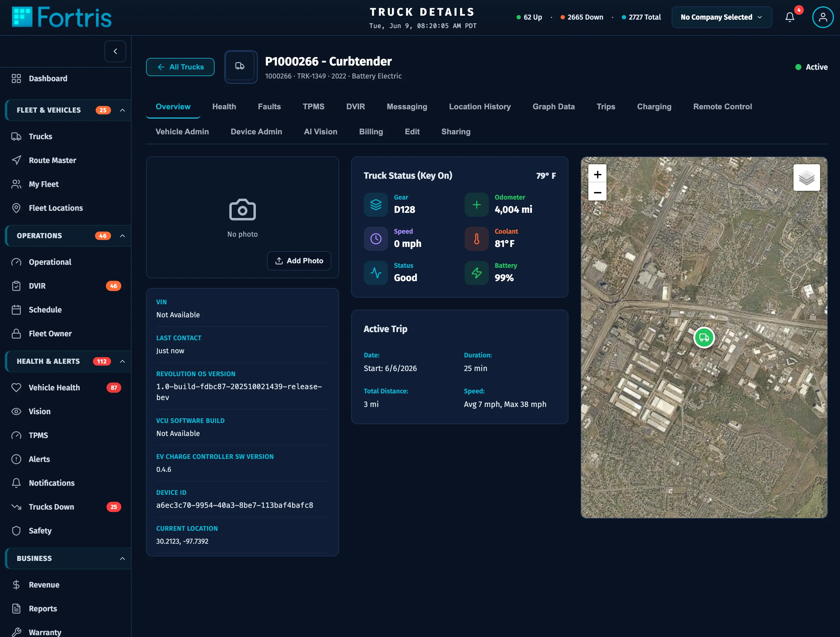Click the Coolant thermometer icon

click(476, 239)
